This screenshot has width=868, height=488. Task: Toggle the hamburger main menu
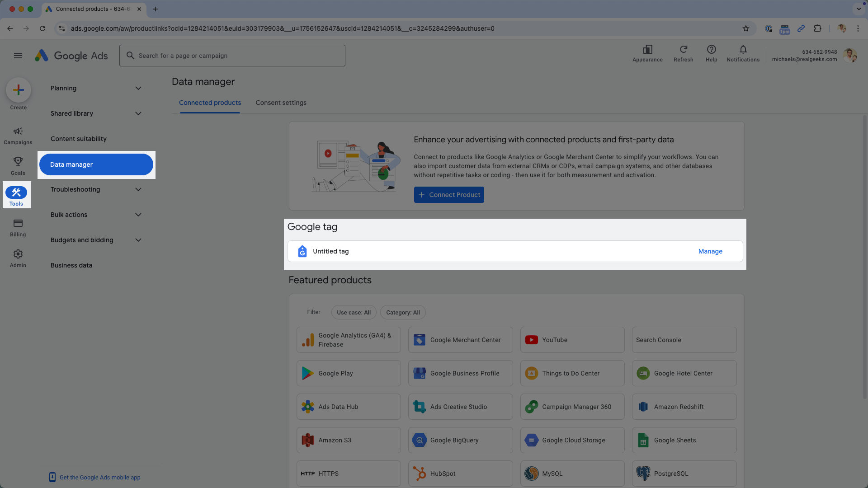coord(18,56)
